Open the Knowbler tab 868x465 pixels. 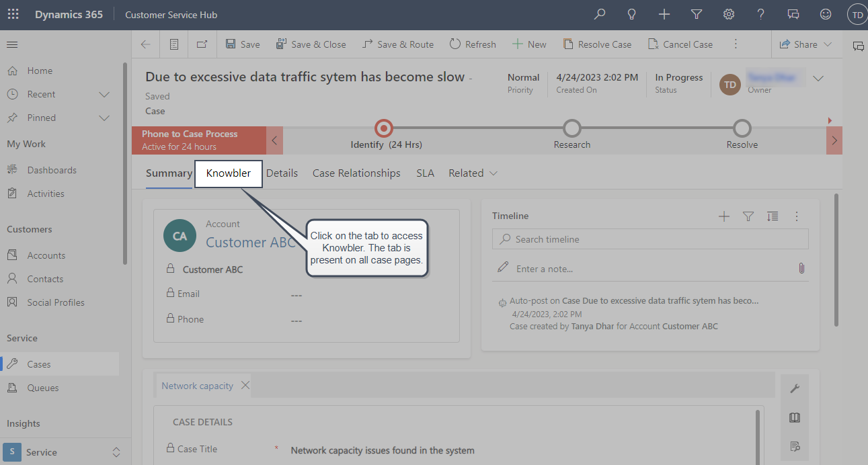(x=229, y=173)
